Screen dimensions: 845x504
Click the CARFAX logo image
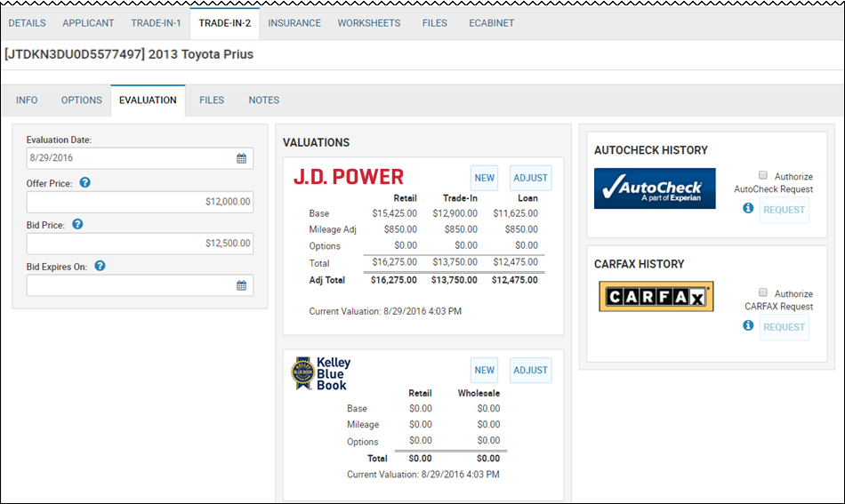pos(656,296)
